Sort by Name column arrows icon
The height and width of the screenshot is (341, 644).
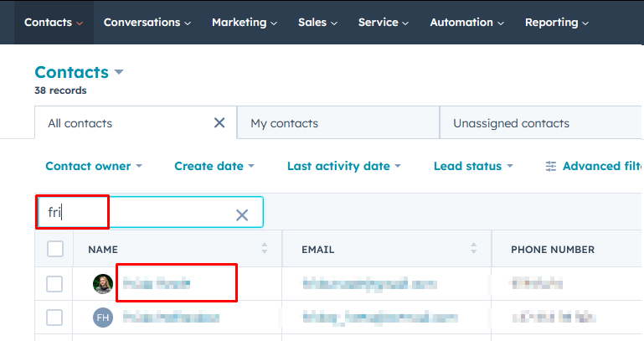(x=265, y=249)
